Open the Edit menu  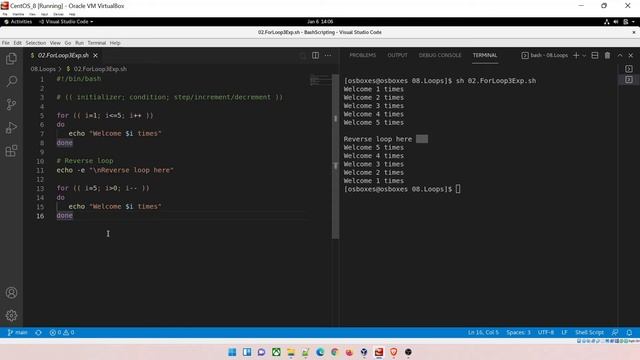[18, 43]
